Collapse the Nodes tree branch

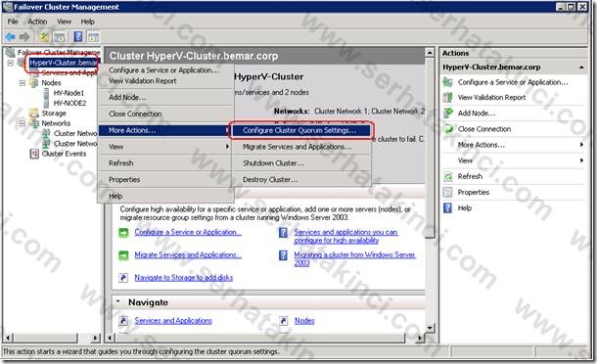(23, 82)
